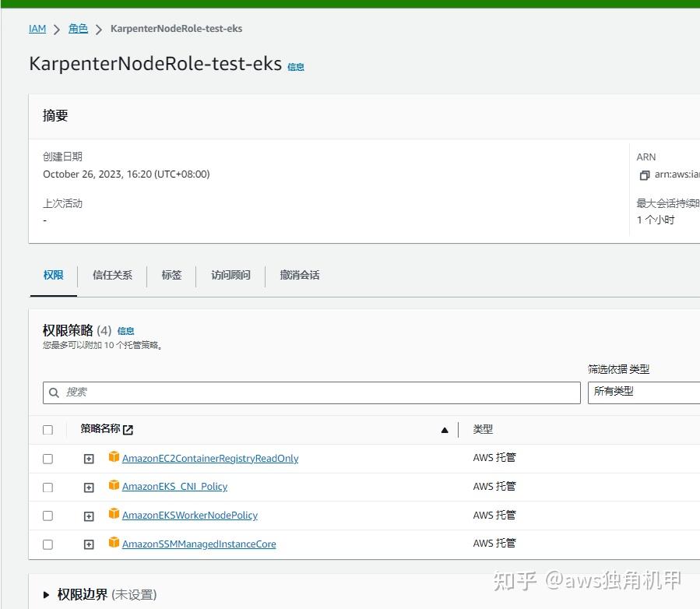The image size is (700, 609).
Task: Expand the AmazonEC2ContainerRegistryReadOnly policy row
Action: (88, 459)
